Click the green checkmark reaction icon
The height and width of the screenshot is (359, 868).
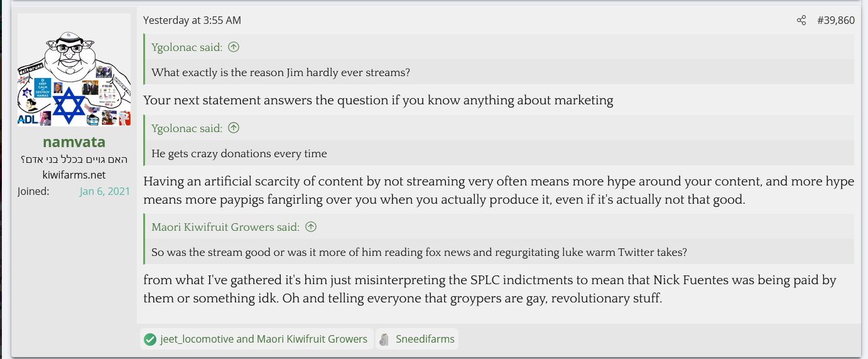(x=149, y=340)
